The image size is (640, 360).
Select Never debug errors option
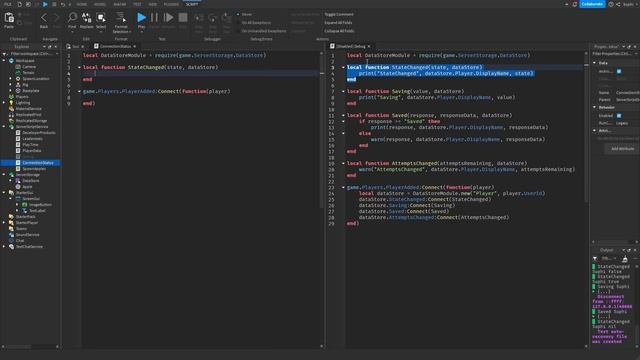click(244, 15)
